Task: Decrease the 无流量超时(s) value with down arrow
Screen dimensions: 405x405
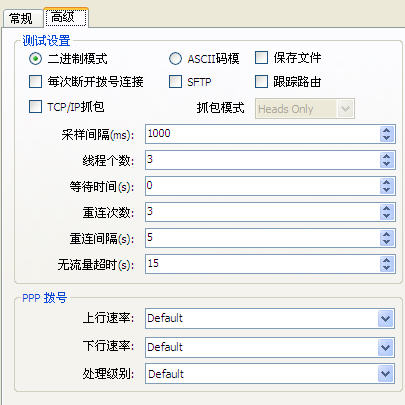Action: [x=386, y=268]
